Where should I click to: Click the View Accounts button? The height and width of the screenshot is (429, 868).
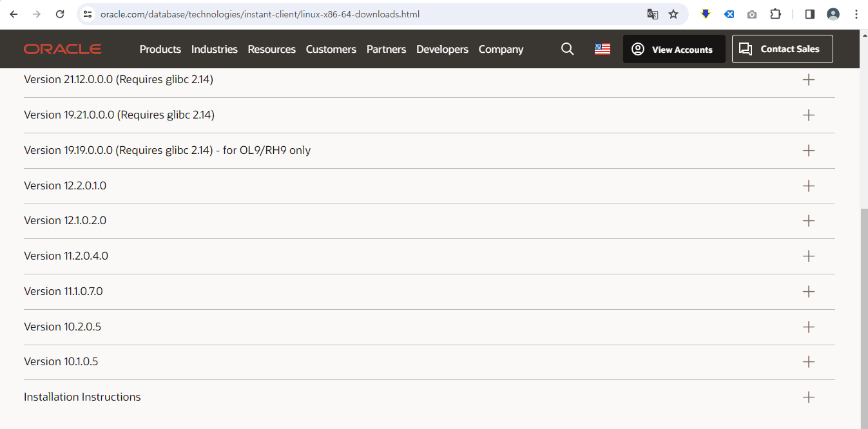pos(674,49)
